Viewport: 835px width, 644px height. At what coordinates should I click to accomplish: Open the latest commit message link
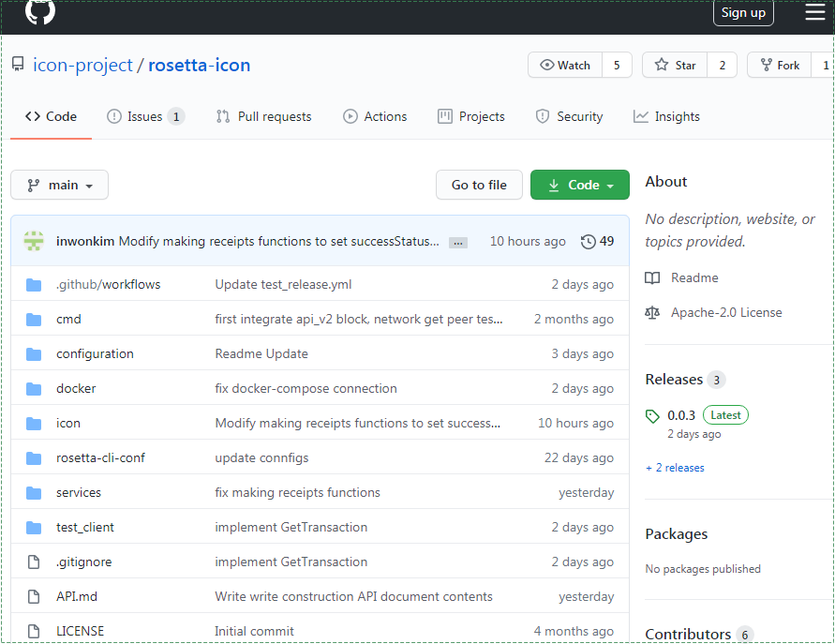(x=279, y=241)
